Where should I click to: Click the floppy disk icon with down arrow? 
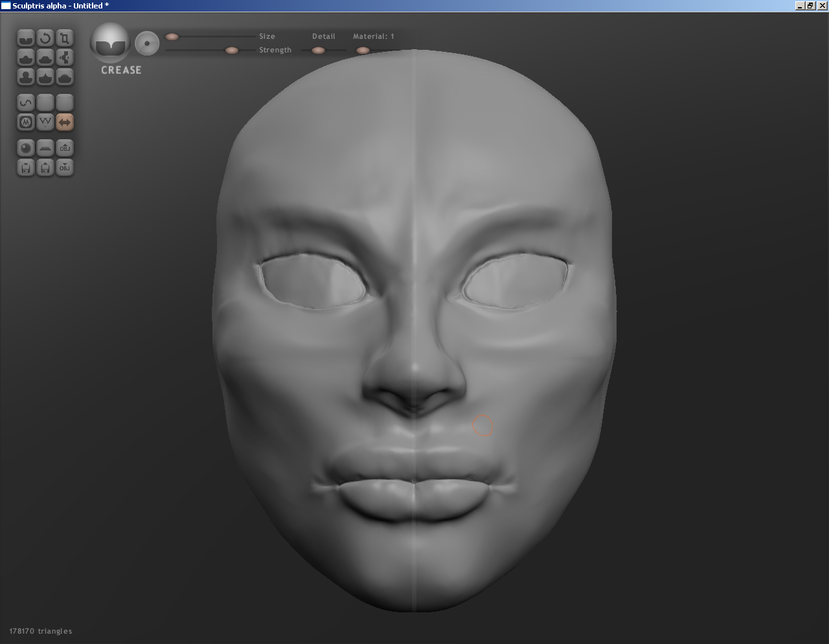[x=25, y=168]
